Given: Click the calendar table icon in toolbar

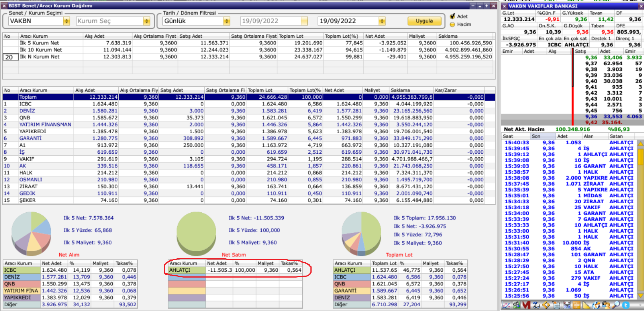Looking at the screenshot, I should point(567,305).
